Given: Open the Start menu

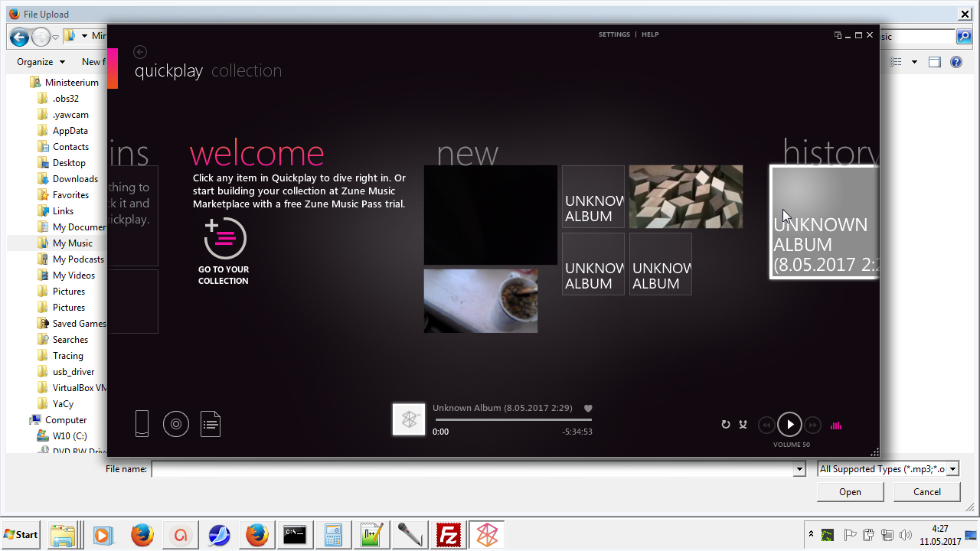Looking at the screenshot, I should (21, 535).
